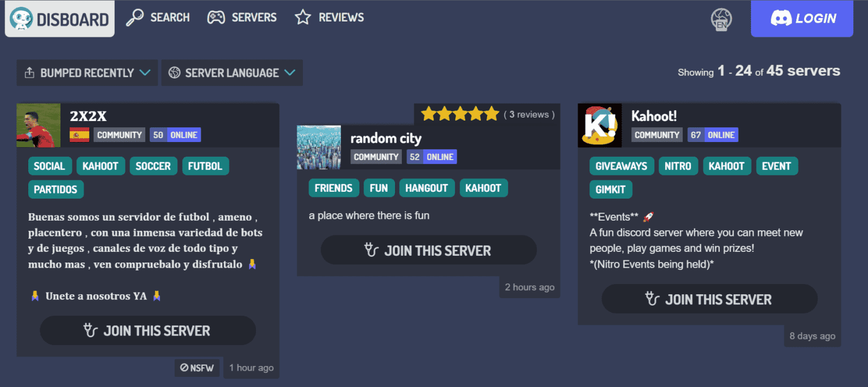Select the NITRO tag on Kahoot! server

coord(678,166)
